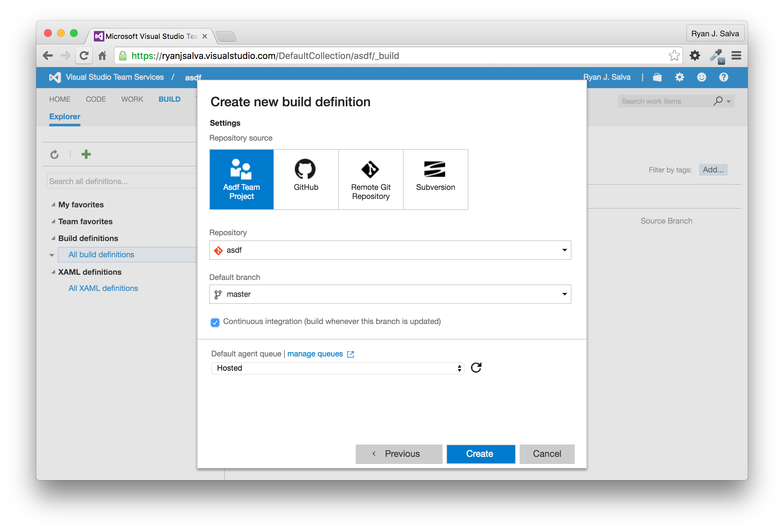Select Asdf Team Project source tile
The width and height of the screenshot is (784, 532).
coord(241,179)
